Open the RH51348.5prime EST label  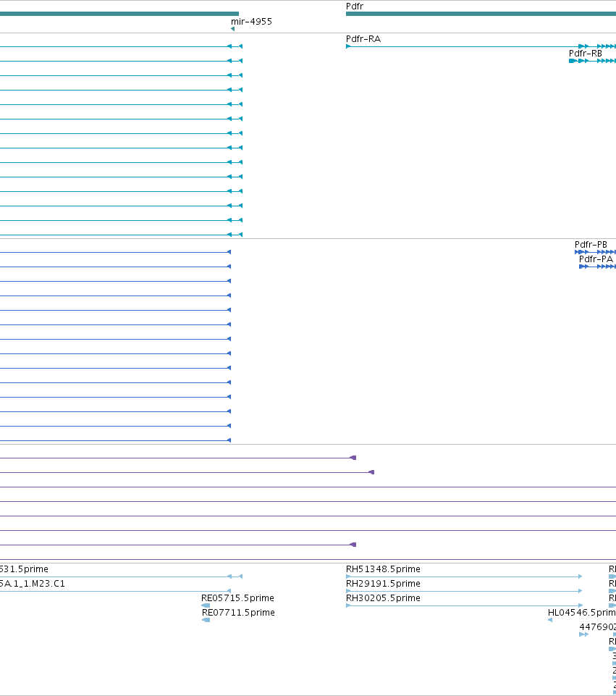pos(383,569)
